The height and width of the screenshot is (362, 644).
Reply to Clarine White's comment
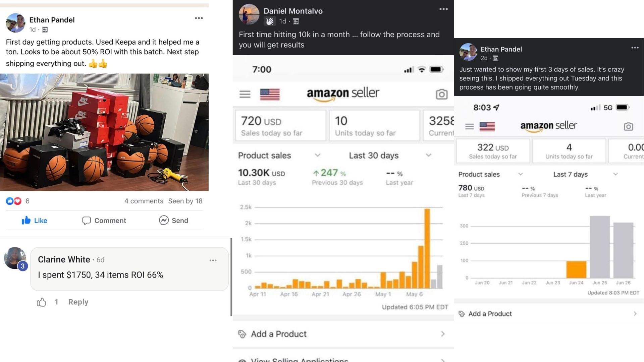point(78,302)
